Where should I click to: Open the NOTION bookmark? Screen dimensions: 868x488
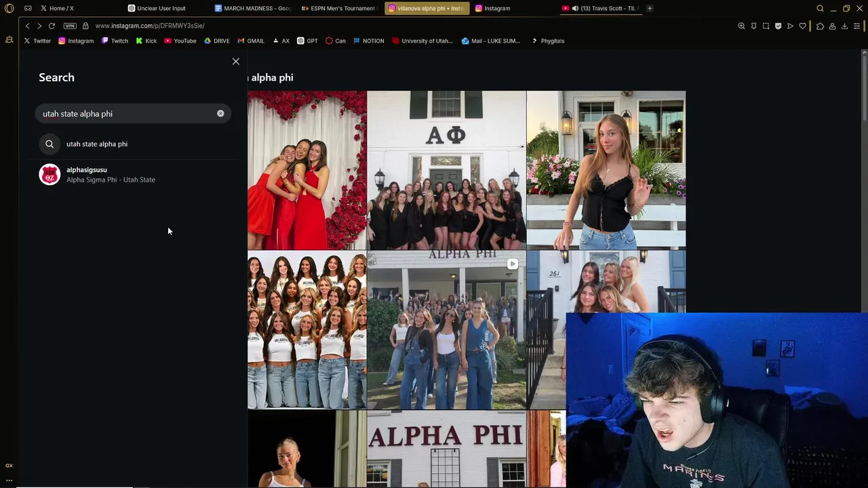coord(368,41)
